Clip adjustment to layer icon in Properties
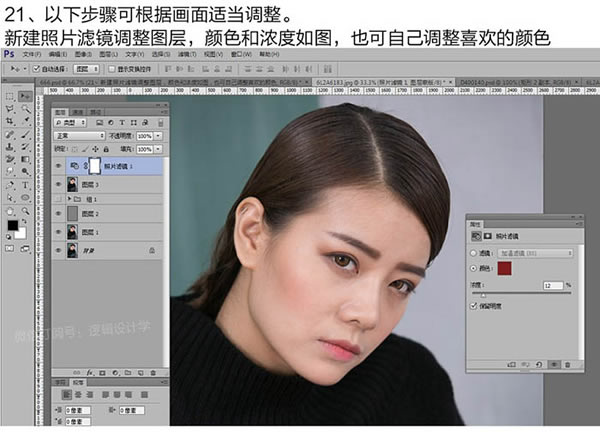 click(x=511, y=365)
